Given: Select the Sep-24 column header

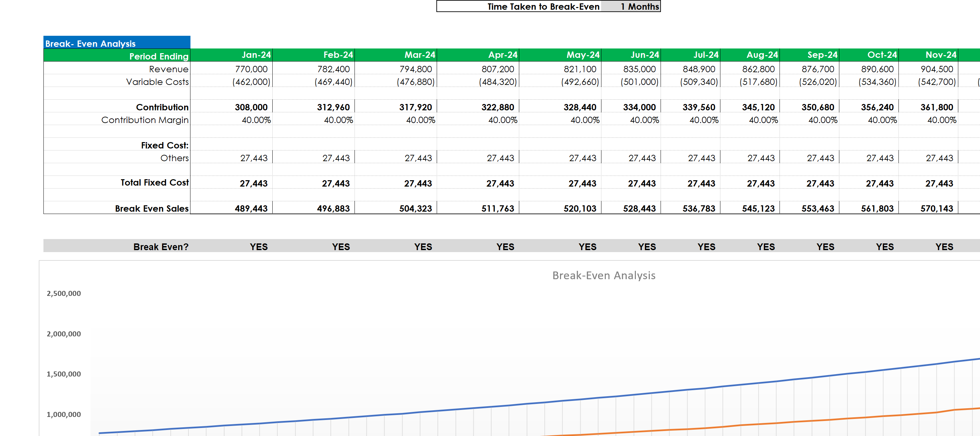Looking at the screenshot, I should [x=809, y=55].
